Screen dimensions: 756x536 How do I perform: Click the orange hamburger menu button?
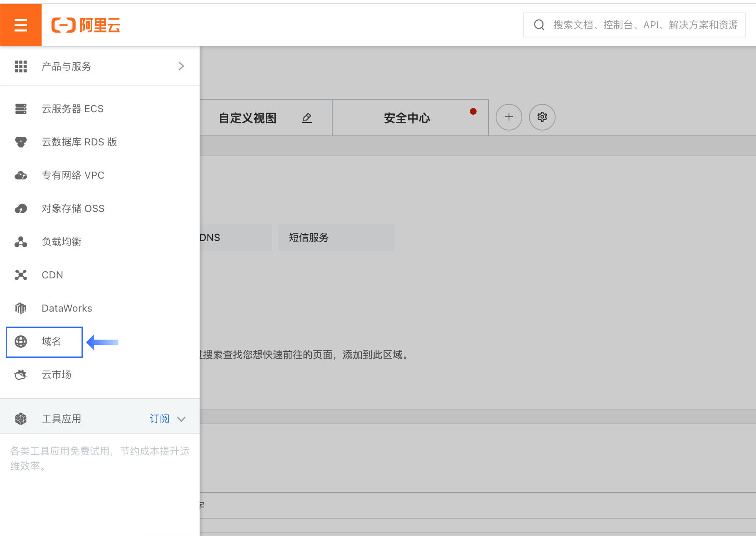(21, 25)
